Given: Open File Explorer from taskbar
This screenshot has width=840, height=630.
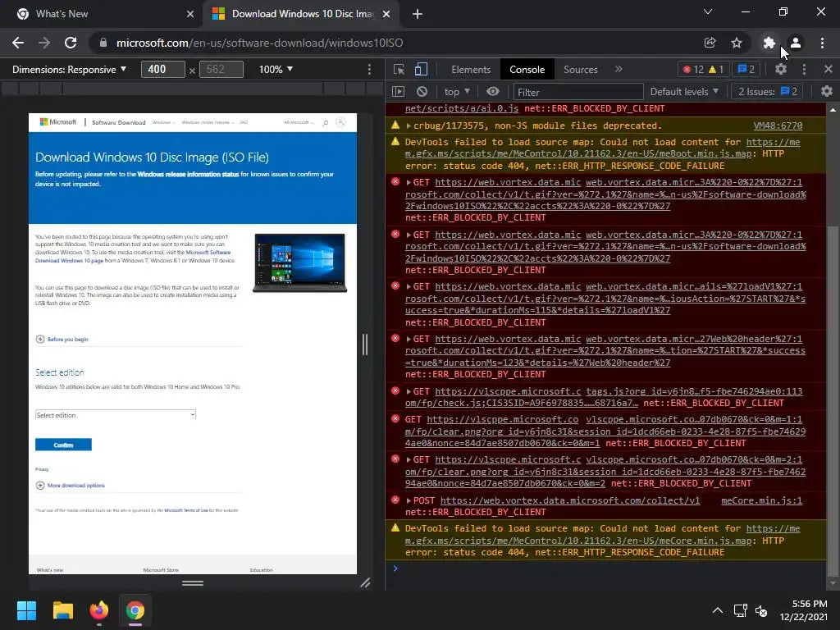Looking at the screenshot, I should [62, 610].
